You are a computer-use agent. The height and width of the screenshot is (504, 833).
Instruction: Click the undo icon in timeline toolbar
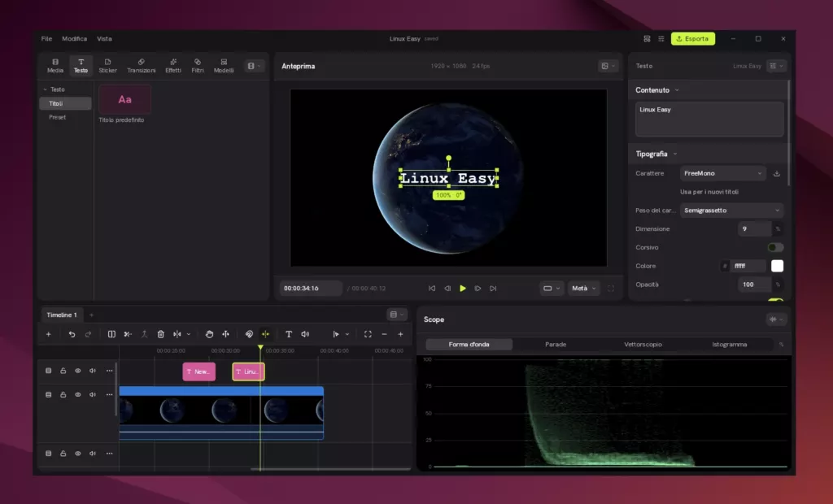[x=72, y=334]
